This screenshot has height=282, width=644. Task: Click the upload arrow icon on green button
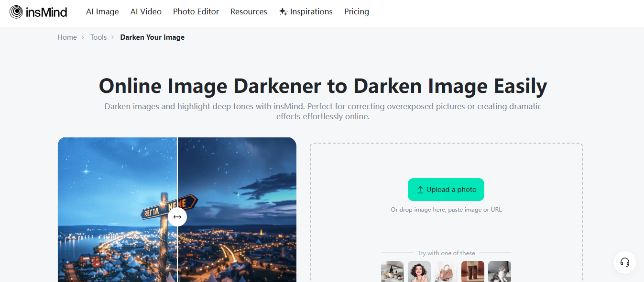[x=420, y=189]
